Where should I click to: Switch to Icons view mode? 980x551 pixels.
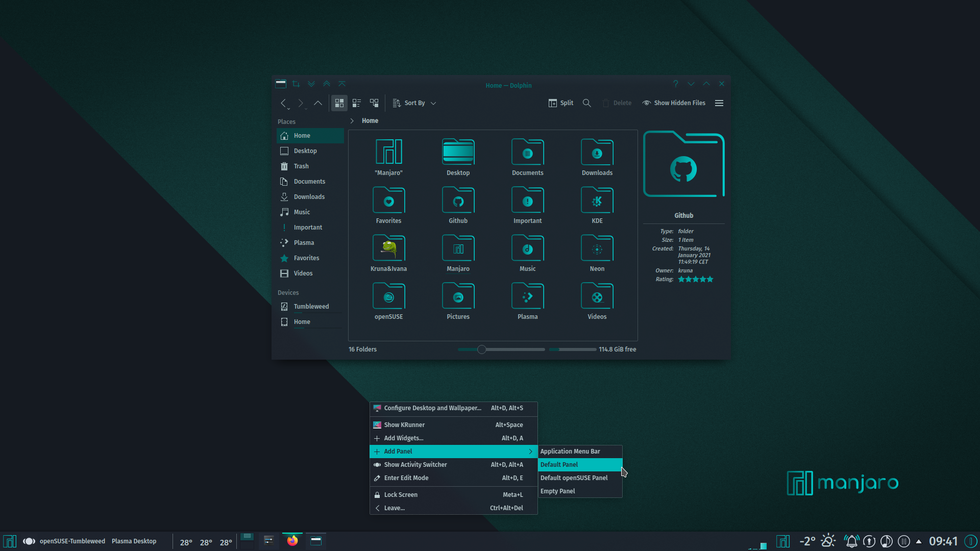pyautogui.click(x=339, y=103)
